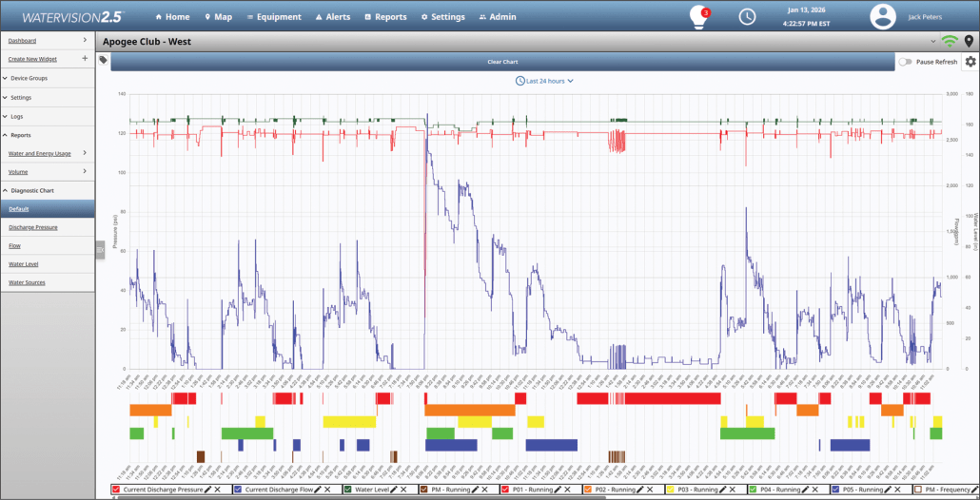Open the Discharge Pressure chart link
The height and width of the screenshot is (500, 980).
[33, 227]
